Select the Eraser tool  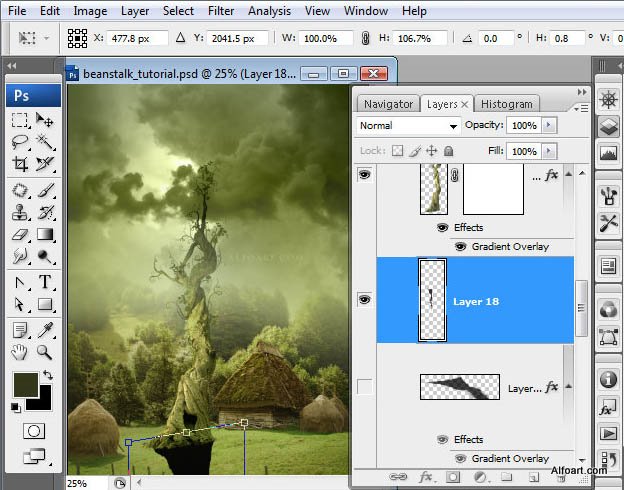click(x=20, y=235)
